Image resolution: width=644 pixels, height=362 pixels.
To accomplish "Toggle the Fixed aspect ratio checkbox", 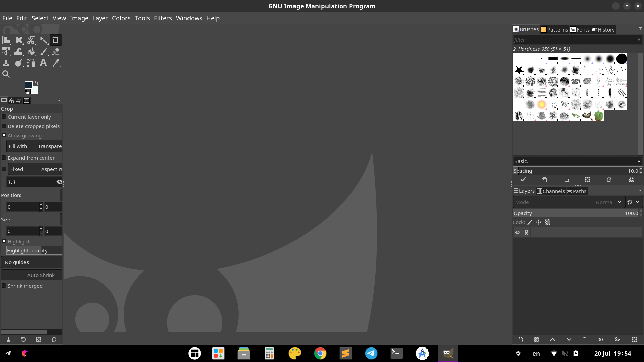I will coord(4,169).
